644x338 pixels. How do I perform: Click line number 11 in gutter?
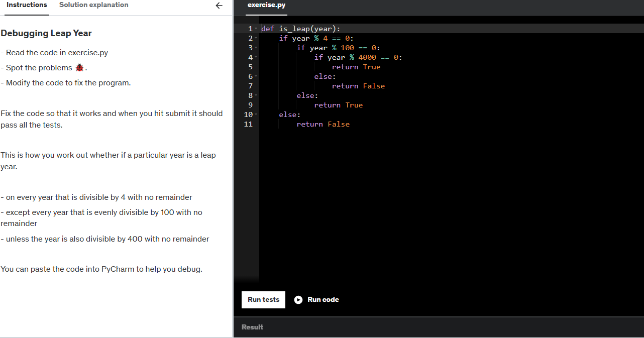[248, 124]
